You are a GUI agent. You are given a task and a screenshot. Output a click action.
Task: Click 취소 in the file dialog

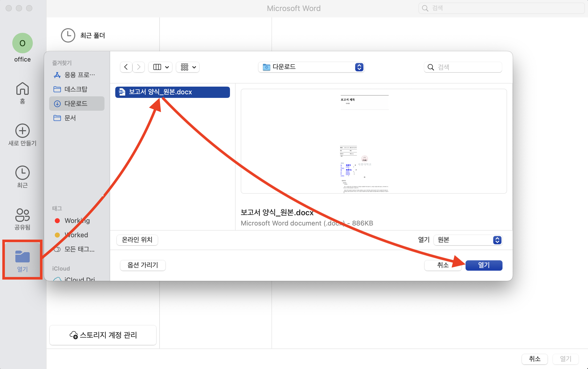(443, 265)
